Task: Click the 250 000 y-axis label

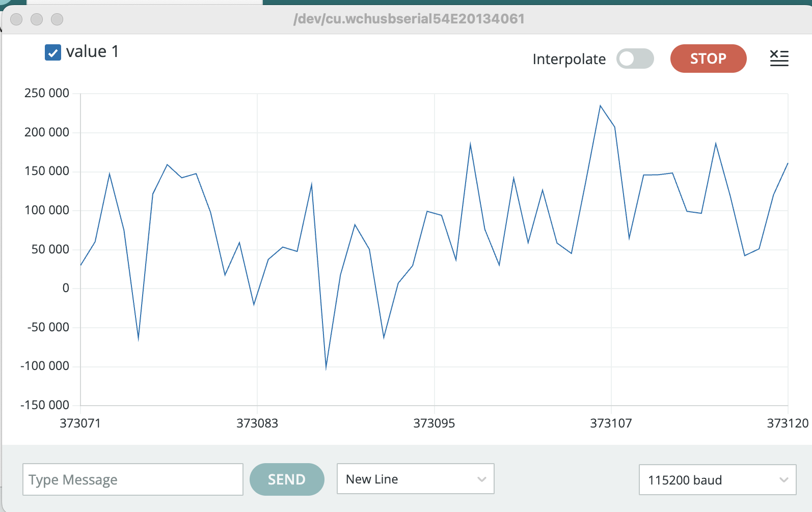Action: point(46,93)
